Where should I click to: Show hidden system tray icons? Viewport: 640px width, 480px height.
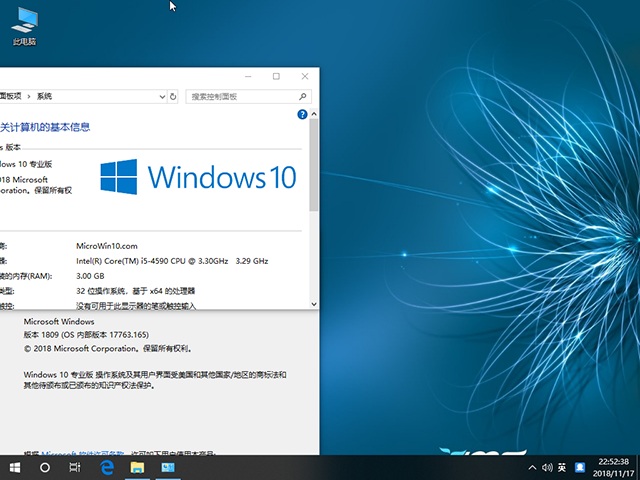tap(532, 467)
